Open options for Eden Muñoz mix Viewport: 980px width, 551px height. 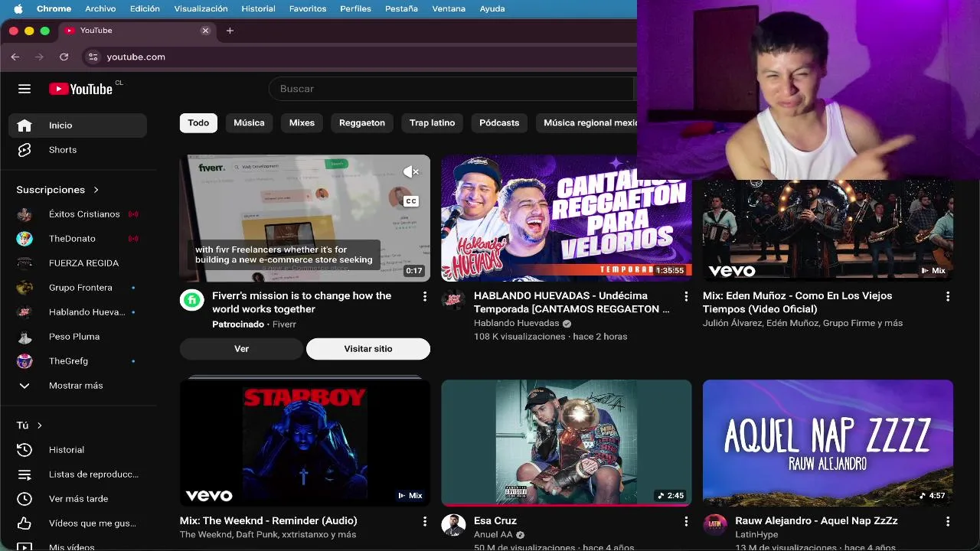[x=948, y=296]
